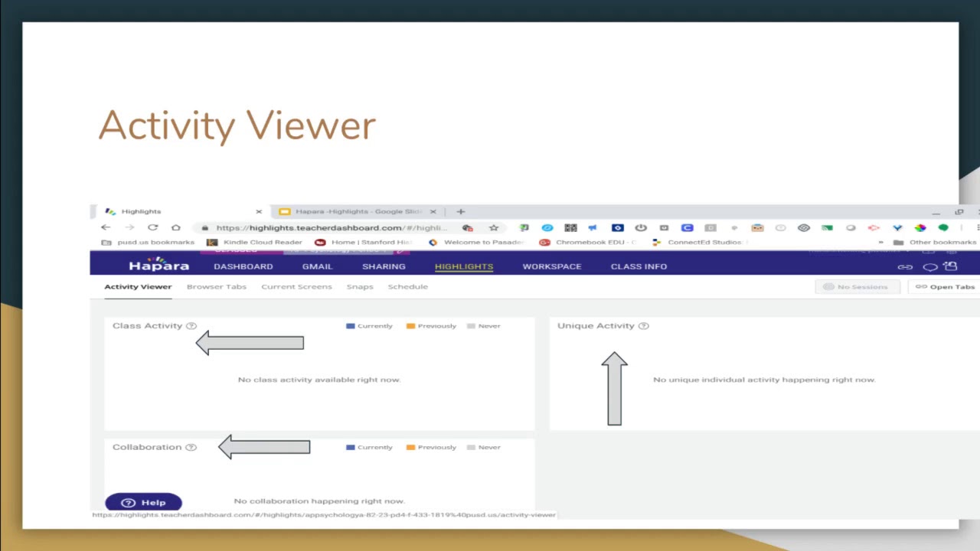980x551 pixels.
Task: Click the Hapara link icon in header
Action: [905, 267]
